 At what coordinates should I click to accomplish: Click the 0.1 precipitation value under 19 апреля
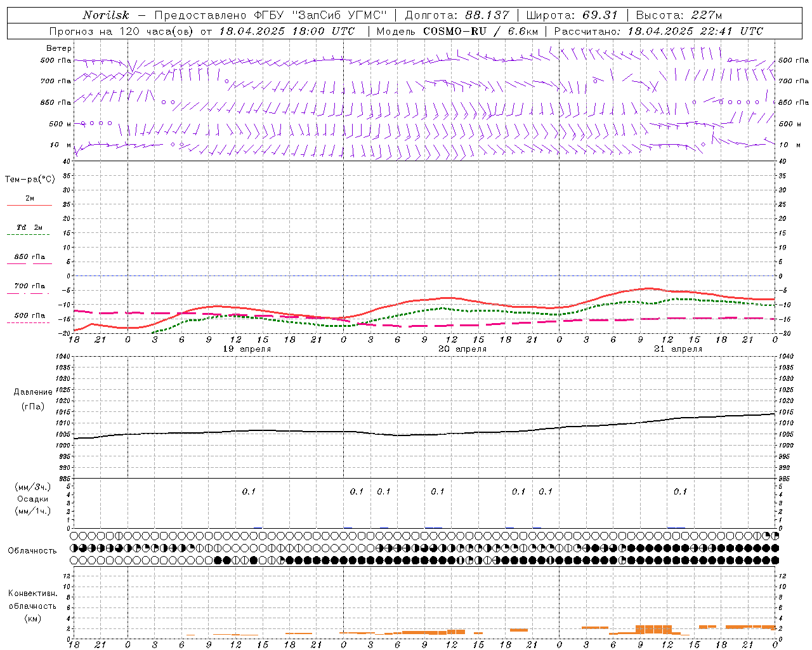tap(249, 491)
